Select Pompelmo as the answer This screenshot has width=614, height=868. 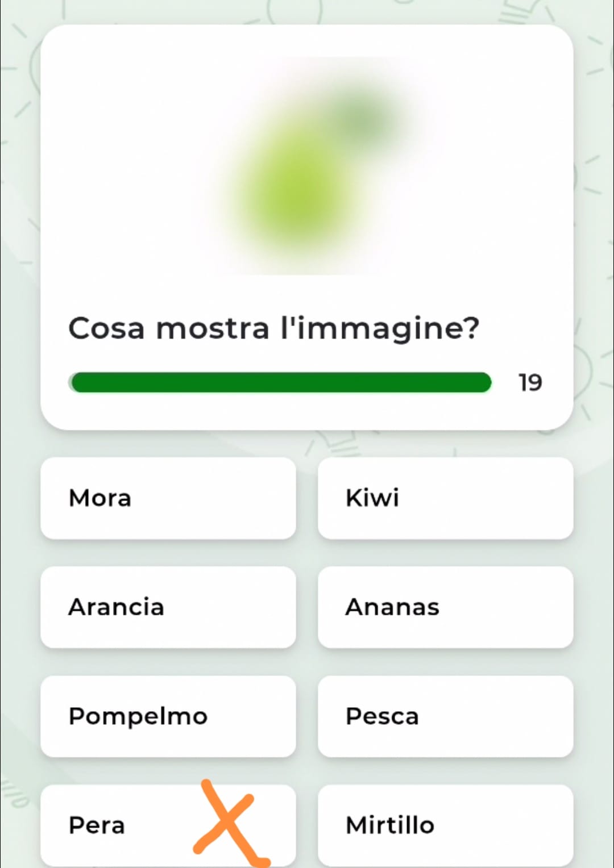tap(168, 716)
